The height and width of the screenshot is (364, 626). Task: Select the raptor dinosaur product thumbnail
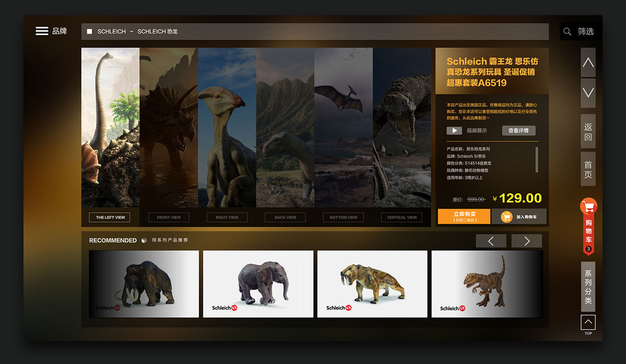[x=487, y=284]
